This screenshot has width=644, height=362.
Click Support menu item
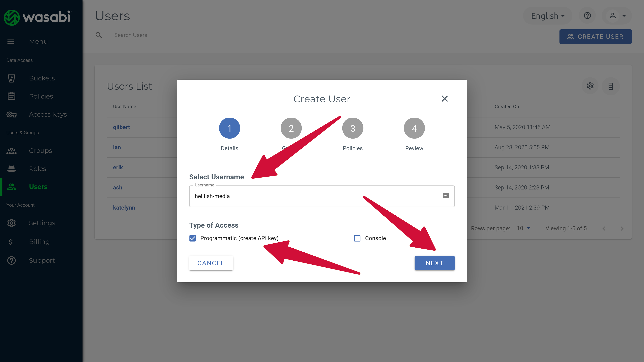(x=42, y=260)
